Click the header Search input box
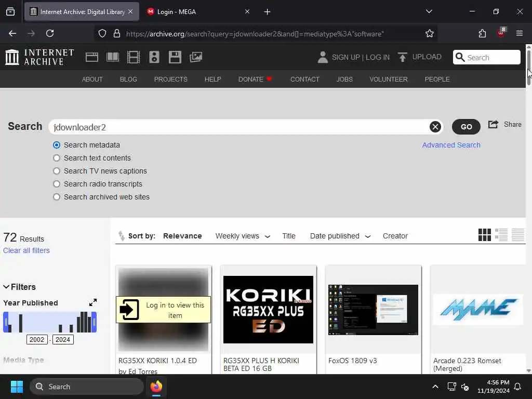This screenshot has width=532, height=399. click(x=486, y=57)
